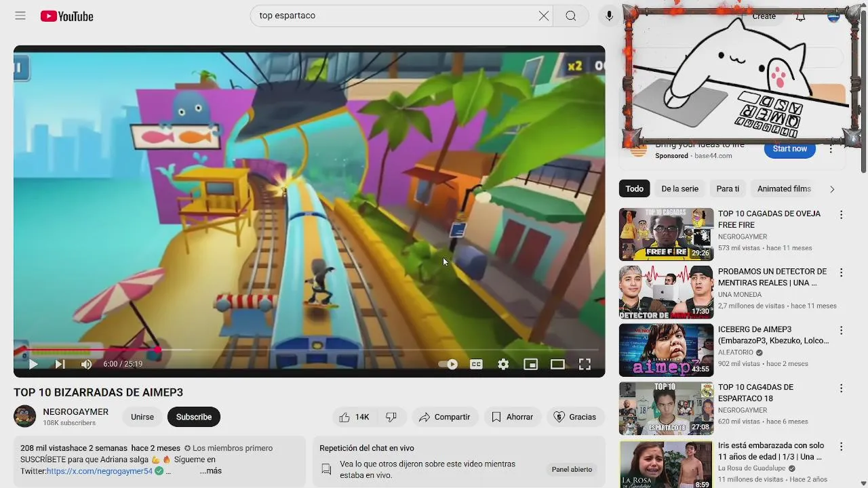Screen dimensions: 868x488
Task: Open the account avatar menu
Action: 833,16
